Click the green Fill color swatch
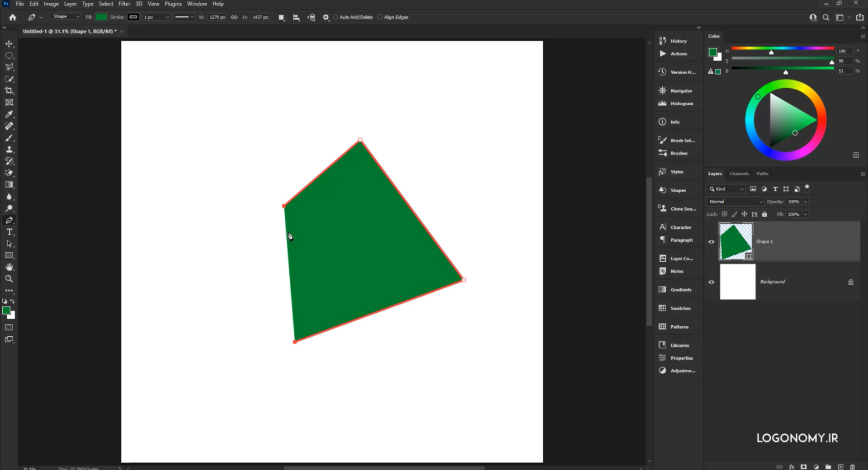 point(101,17)
